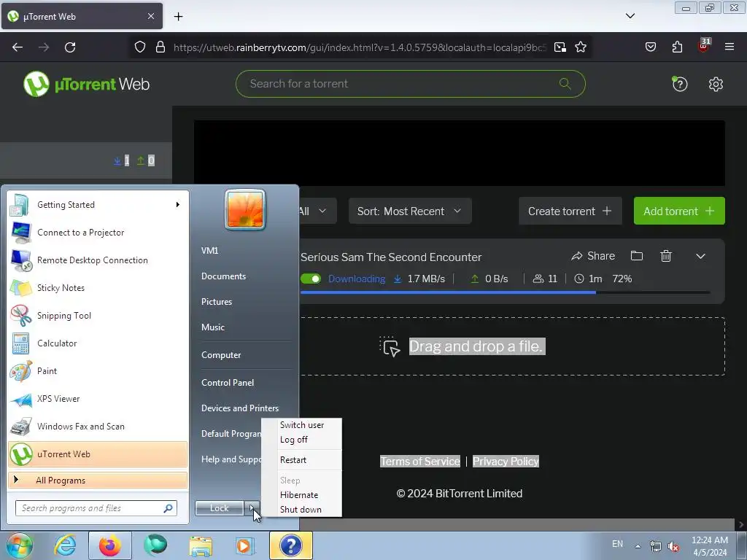Click the network tray icon
The height and width of the screenshot is (560, 747).
656,546
